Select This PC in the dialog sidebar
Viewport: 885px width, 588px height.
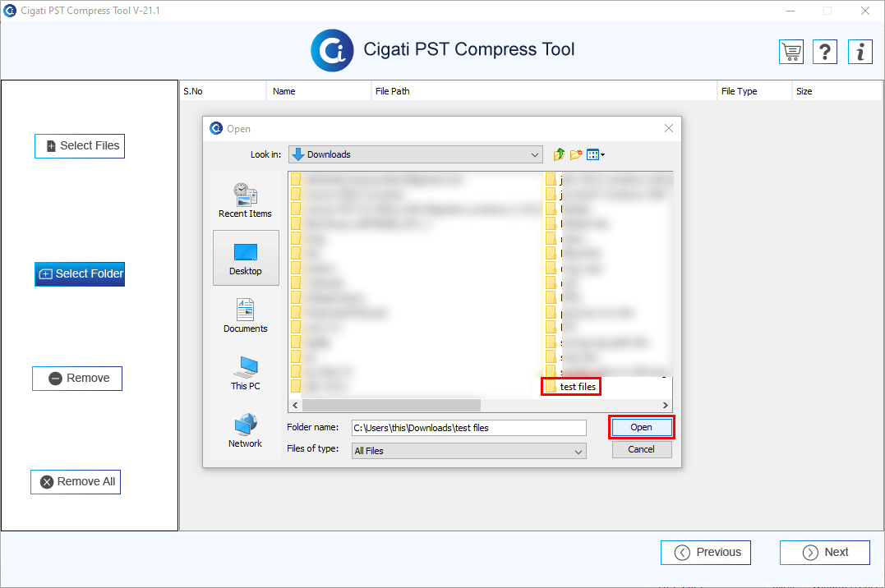pyautogui.click(x=246, y=373)
